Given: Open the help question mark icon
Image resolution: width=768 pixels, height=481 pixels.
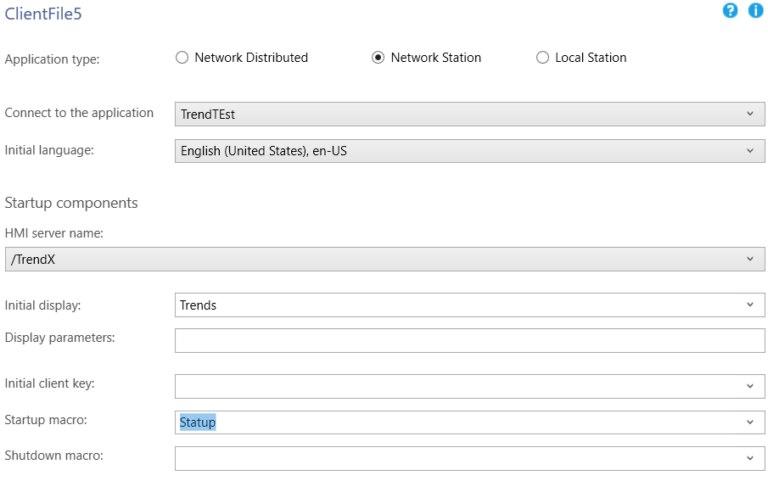Looking at the screenshot, I should (x=730, y=10).
